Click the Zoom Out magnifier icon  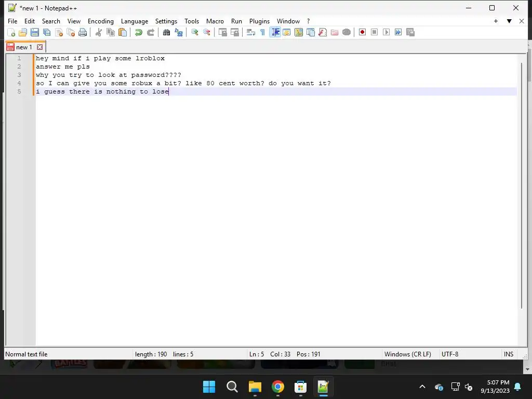click(206, 33)
